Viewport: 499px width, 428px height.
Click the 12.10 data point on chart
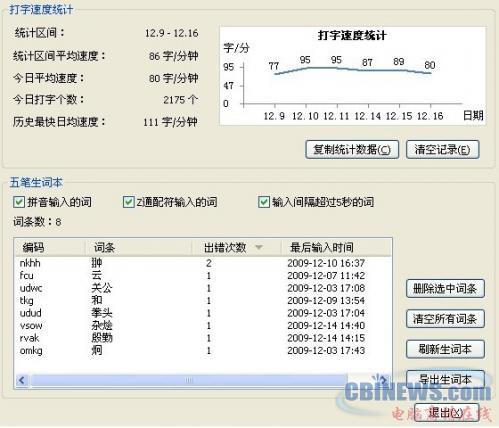pyautogui.click(x=306, y=68)
